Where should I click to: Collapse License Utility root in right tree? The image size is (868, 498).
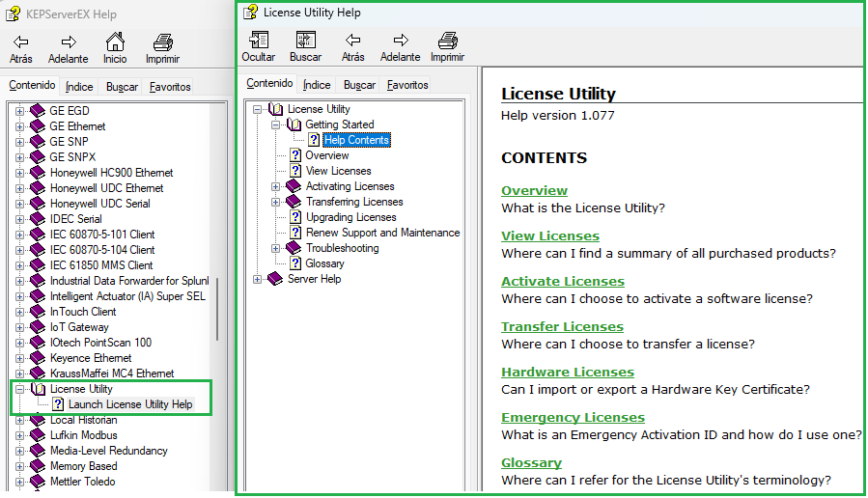258,110
